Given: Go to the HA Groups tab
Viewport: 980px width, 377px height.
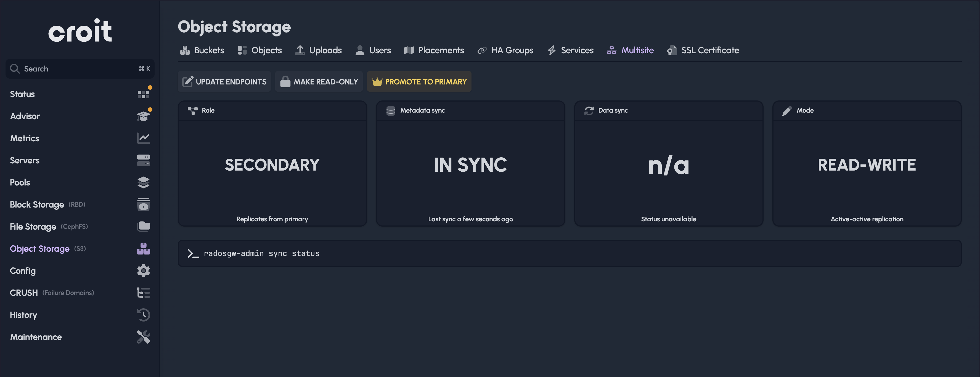Looking at the screenshot, I should coord(506,50).
